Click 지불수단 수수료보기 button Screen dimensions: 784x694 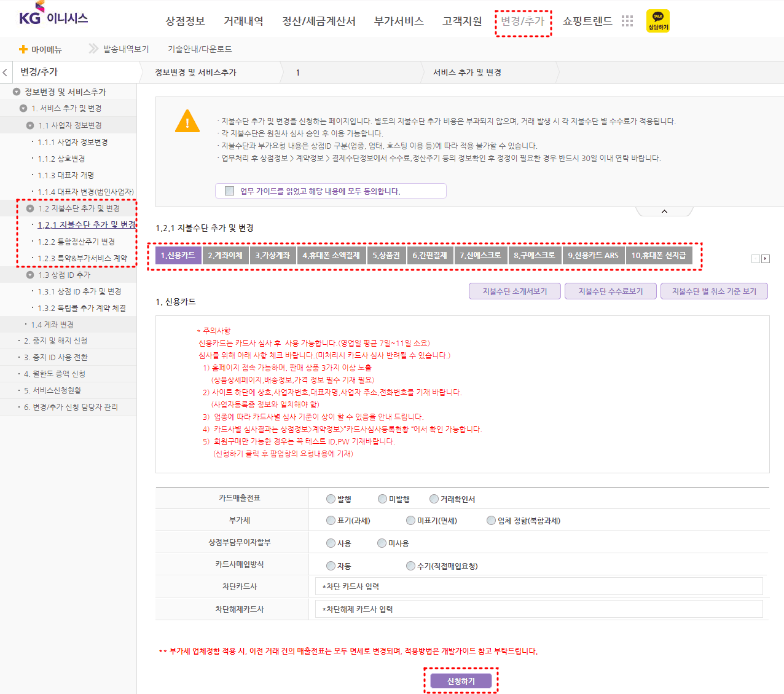610,291
